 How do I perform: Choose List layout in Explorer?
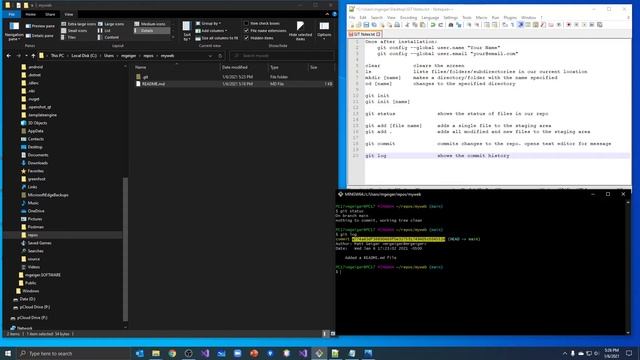104,31
